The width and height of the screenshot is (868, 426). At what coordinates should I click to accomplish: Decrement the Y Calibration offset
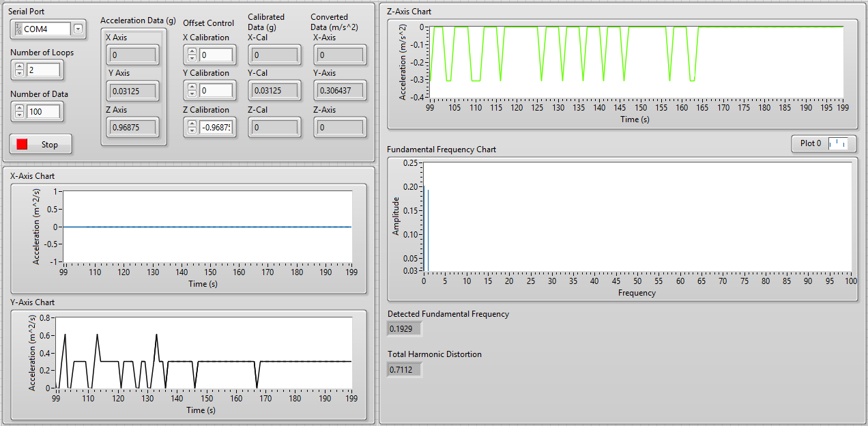pyautogui.click(x=192, y=94)
